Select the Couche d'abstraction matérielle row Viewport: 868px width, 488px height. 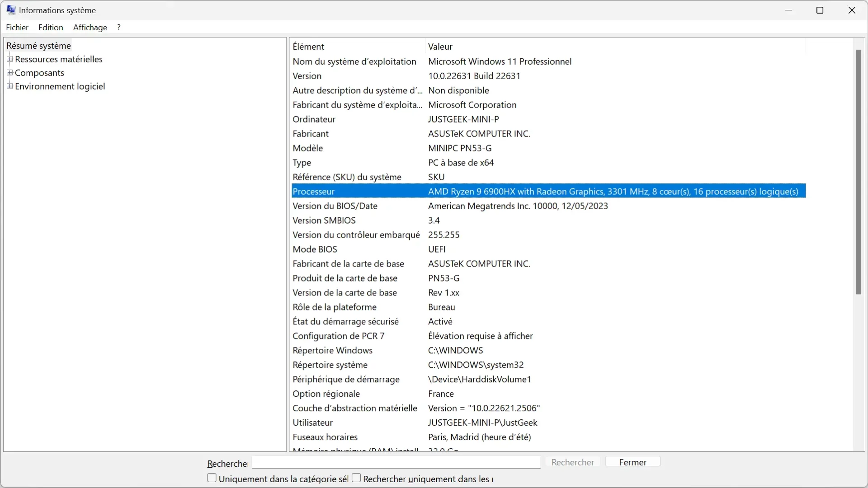(x=549, y=408)
